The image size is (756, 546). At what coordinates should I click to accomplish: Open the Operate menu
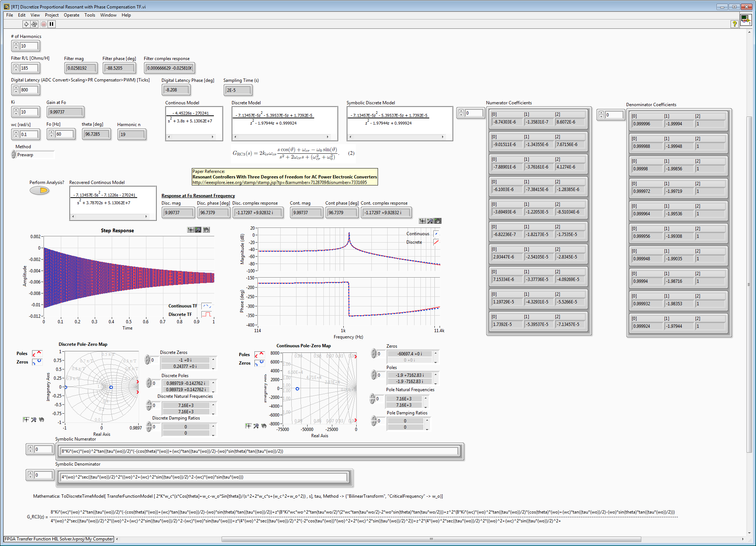pyautogui.click(x=72, y=15)
